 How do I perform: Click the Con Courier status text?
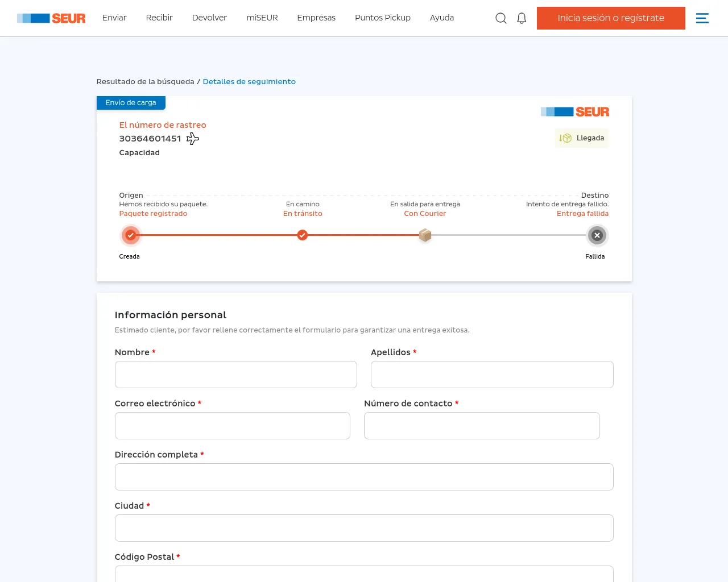click(425, 214)
